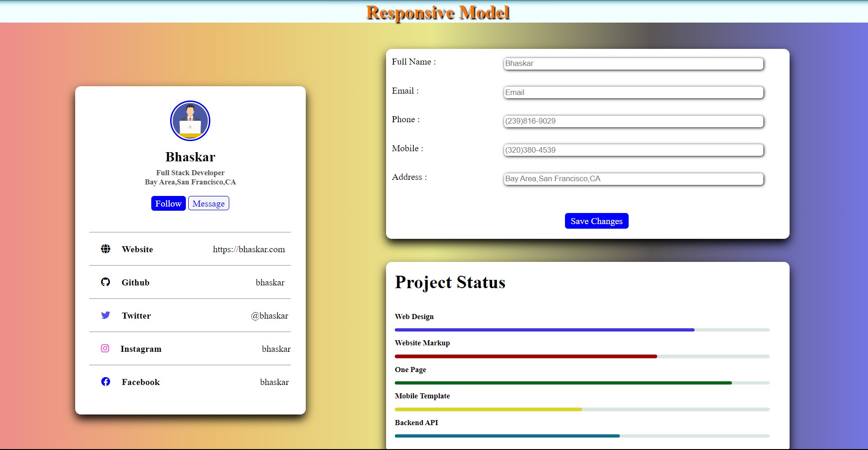Focus the Full Name input field

(633, 64)
